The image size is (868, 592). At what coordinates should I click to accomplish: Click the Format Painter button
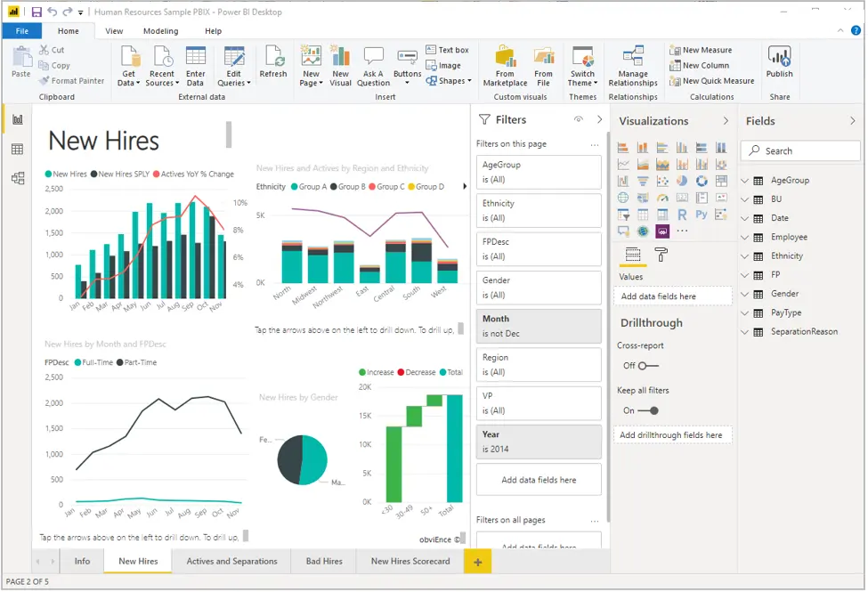[x=71, y=81]
